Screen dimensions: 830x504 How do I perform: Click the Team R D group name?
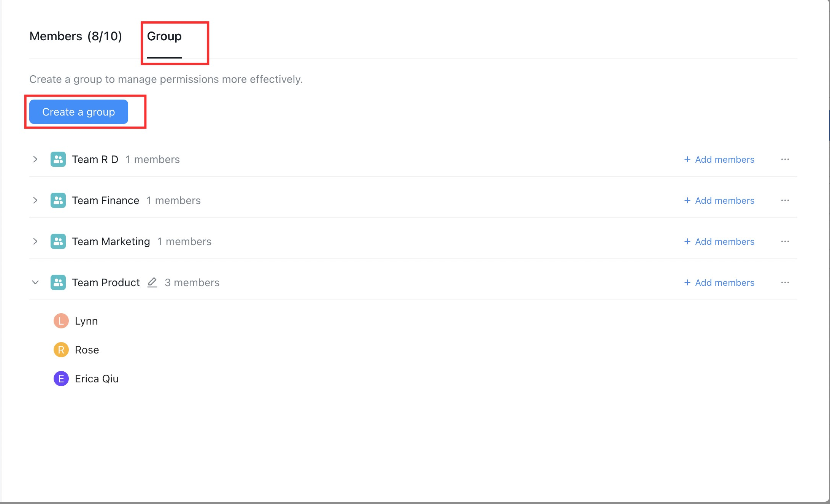(95, 159)
